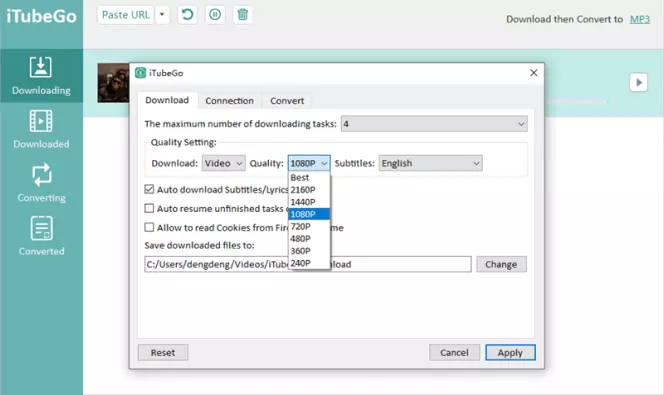The width and height of the screenshot is (664, 395).
Task: Open the Downloading section in sidebar
Action: click(x=41, y=76)
